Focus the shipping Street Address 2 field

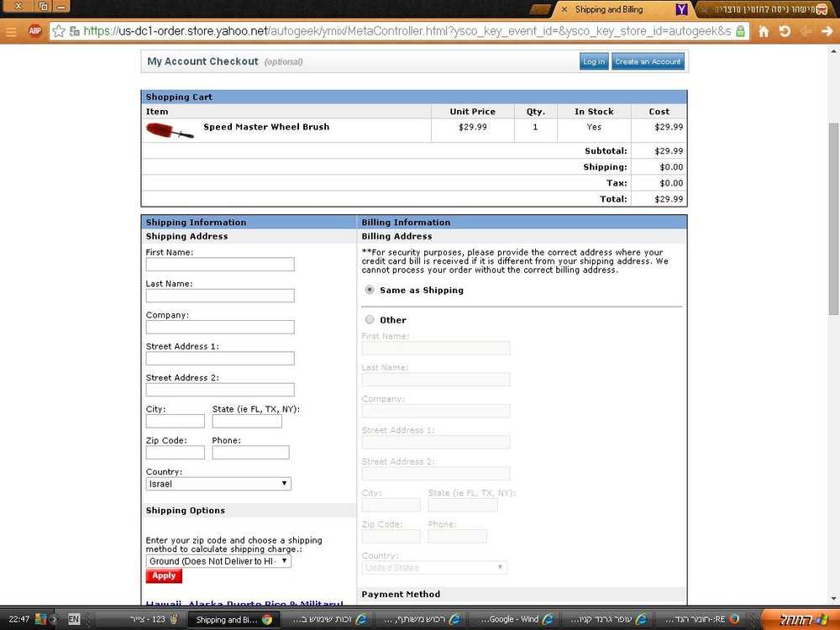tap(219, 390)
